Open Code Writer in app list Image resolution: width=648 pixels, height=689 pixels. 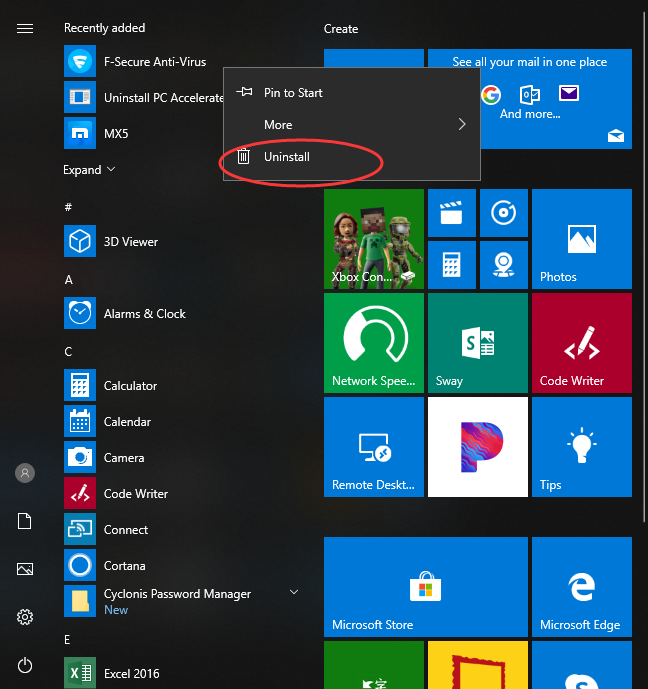pos(80,493)
